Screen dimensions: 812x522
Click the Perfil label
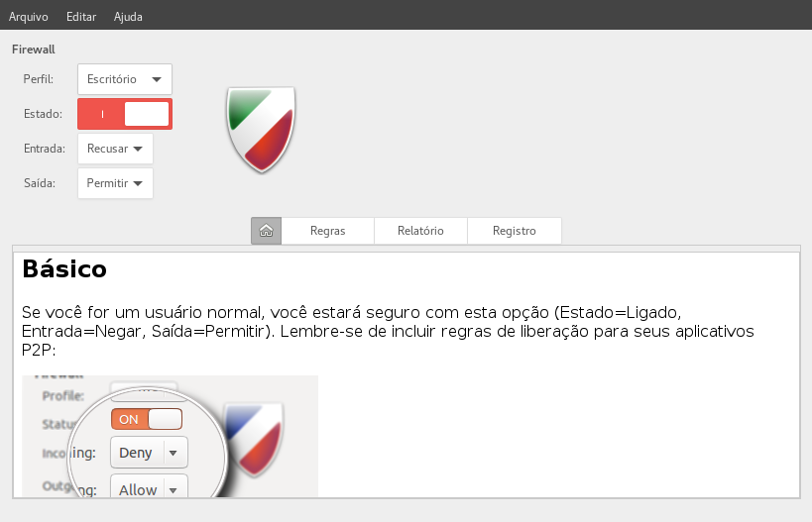coord(39,79)
